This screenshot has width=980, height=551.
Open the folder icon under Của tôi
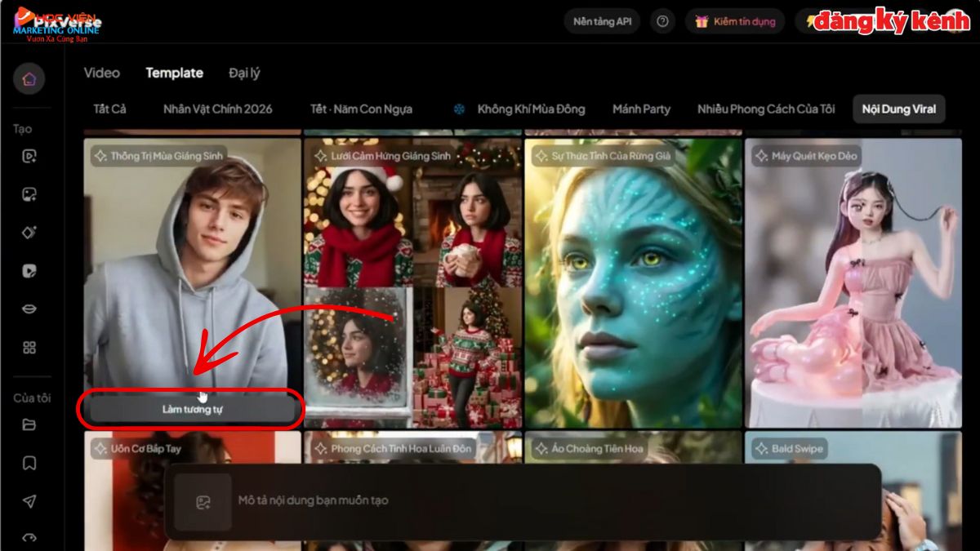tap(30, 424)
